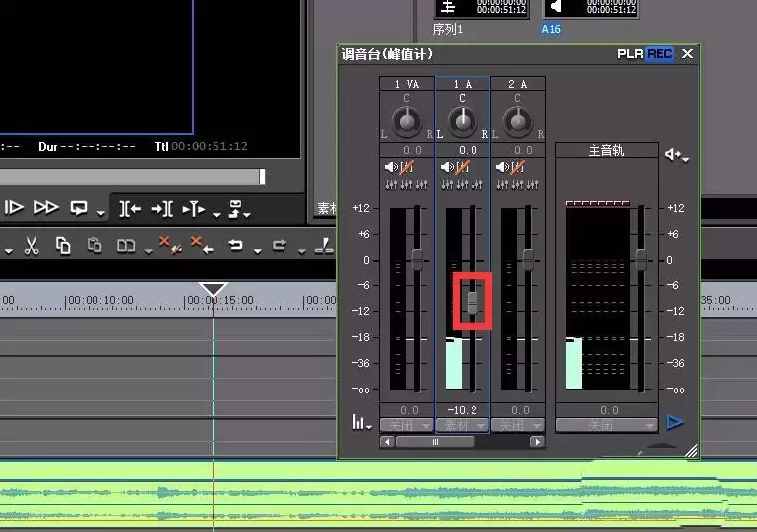Image resolution: width=757 pixels, height=532 pixels.
Task: Click the blue play button in the mixer
Action: point(674,422)
